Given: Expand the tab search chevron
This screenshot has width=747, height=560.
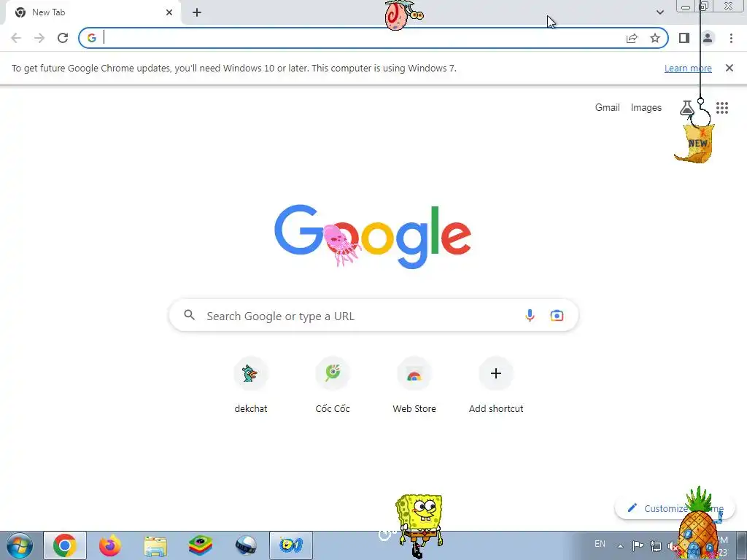Looking at the screenshot, I should (x=659, y=12).
